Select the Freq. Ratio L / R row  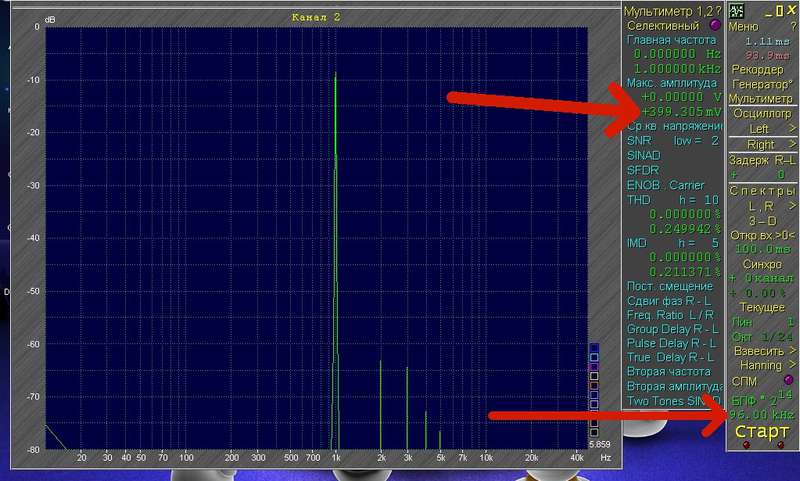click(x=670, y=315)
